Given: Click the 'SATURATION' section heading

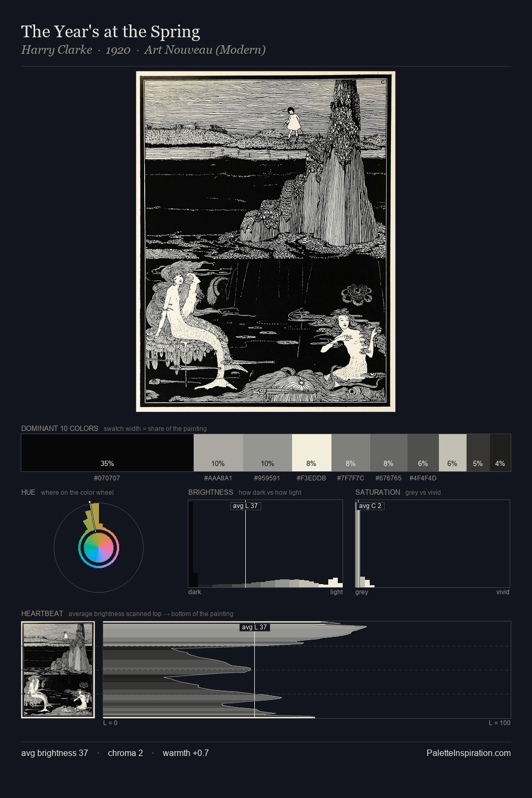Looking at the screenshot, I should click(x=378, y=492).
